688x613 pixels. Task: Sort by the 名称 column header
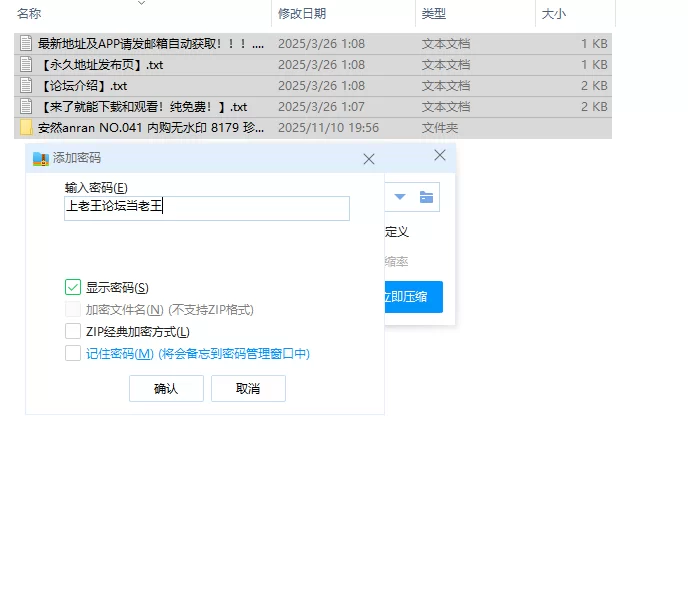point(29,14)
